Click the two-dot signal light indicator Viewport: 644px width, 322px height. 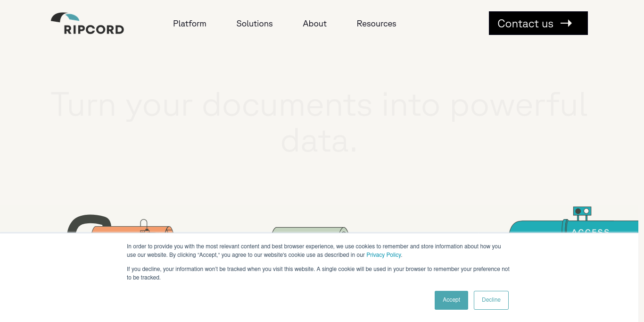tap(582, 211)
